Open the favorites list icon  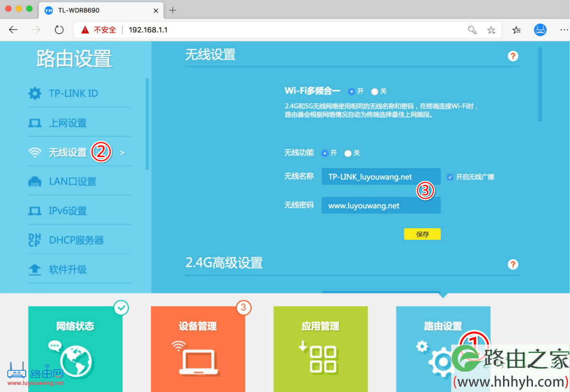click(517, 30)
